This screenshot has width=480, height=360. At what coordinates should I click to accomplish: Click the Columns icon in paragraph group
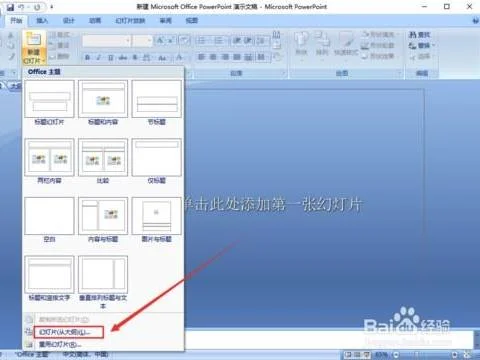click(x=261, y=57)
